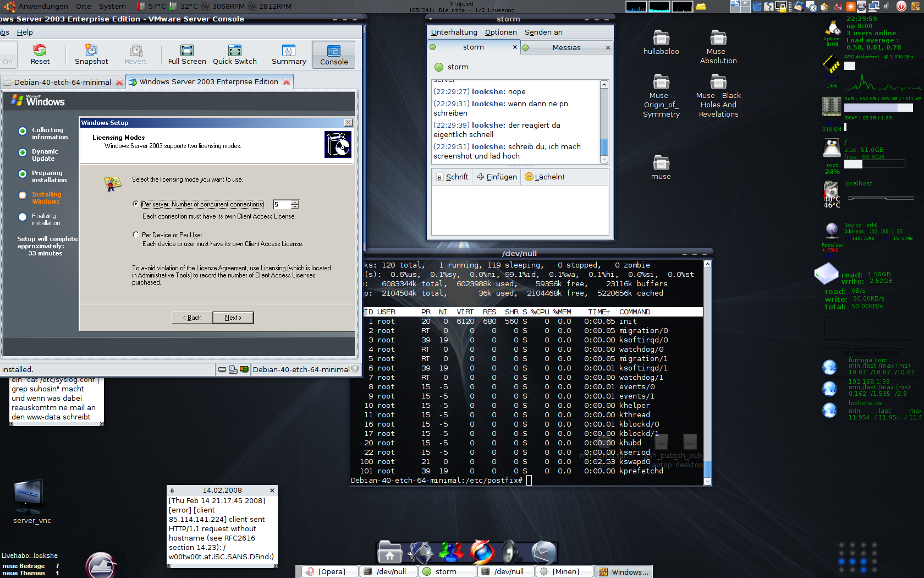This screenshot has height=578, width=924.
Task: Open the Optionen menu in chat window
Action: tap(501, 32)
